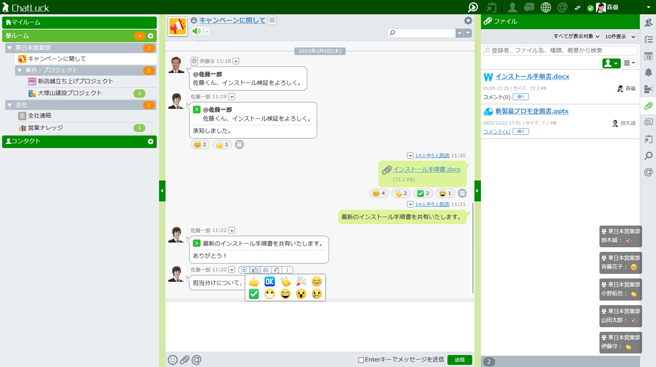
Task: Collapse the 東日本営業部 room group
Action: point(10,48)
